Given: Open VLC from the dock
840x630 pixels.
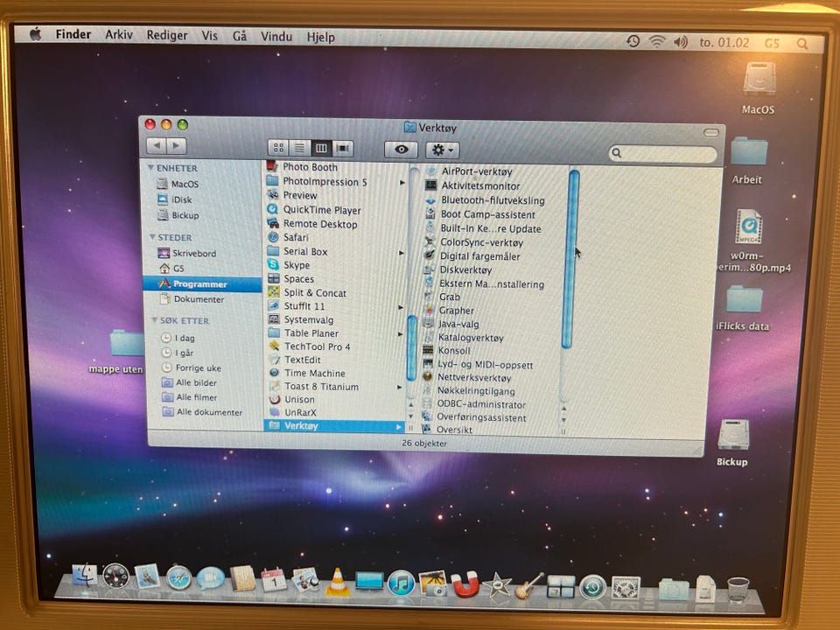Looking at the screenshot, I should coord(337,582).
